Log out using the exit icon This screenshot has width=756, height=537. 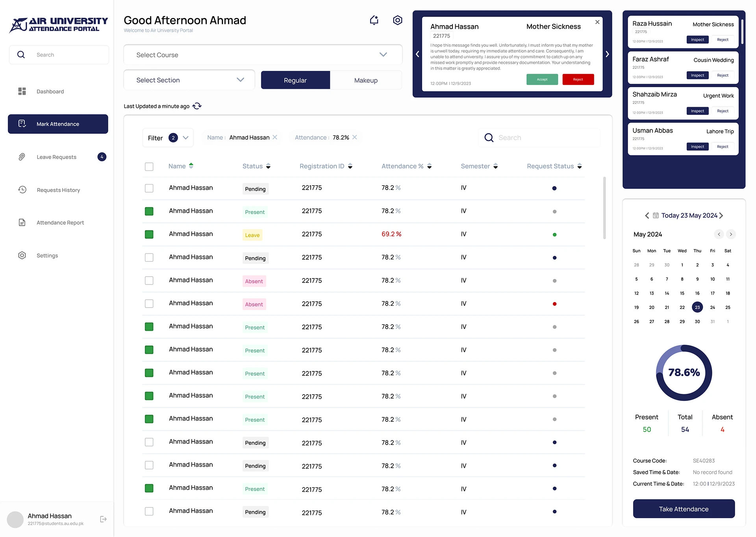[x=103, y=519]
